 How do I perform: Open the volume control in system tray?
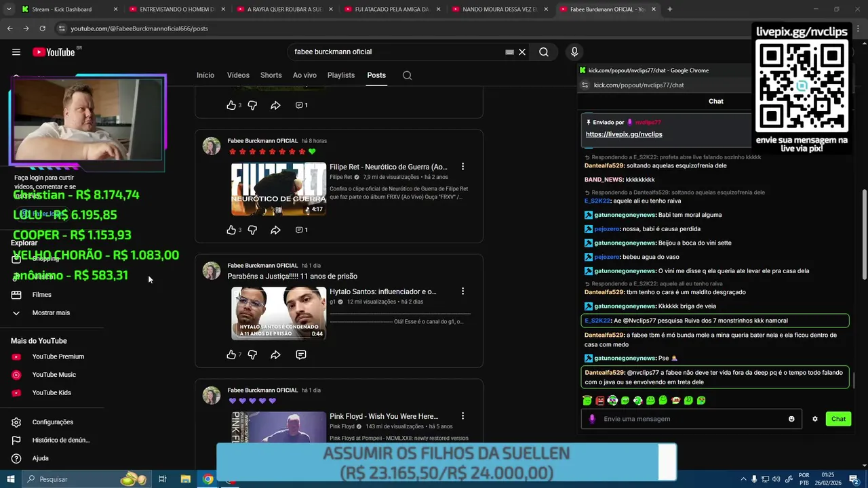point(776,479)
